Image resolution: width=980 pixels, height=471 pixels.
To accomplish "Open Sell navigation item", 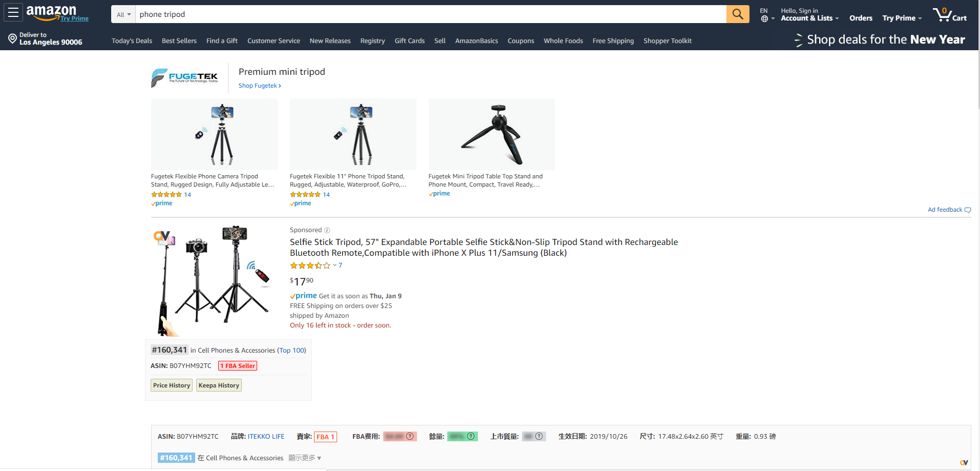I will [440, 41].
